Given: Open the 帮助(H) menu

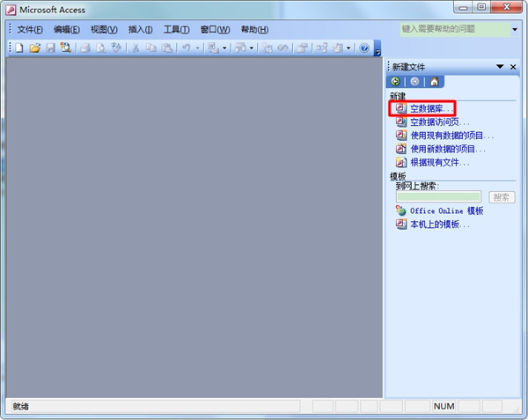Looking at the screenshot, I should click(254, 30).
